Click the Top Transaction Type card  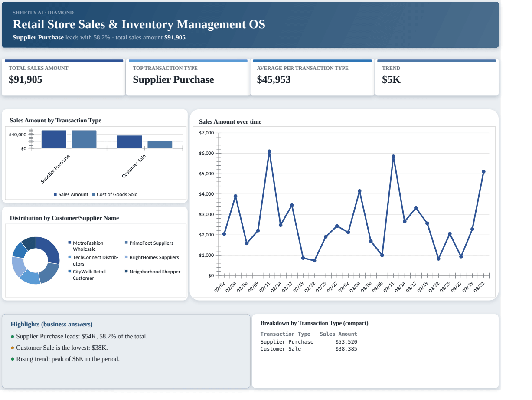tap(188, 77)
